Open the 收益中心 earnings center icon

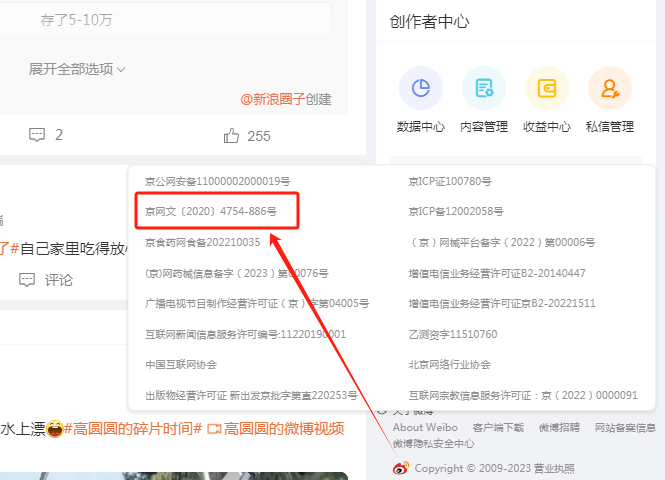[547, 88]
